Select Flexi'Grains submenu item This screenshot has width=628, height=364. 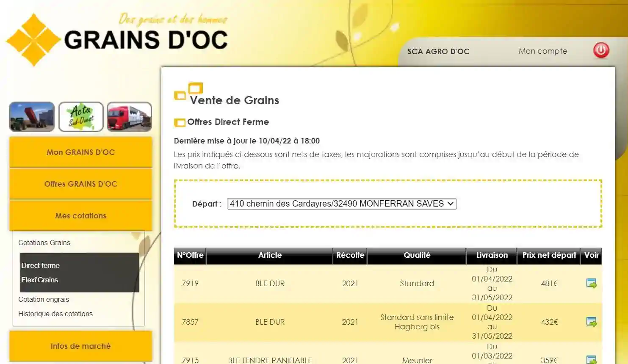click(x=40, y=280)
